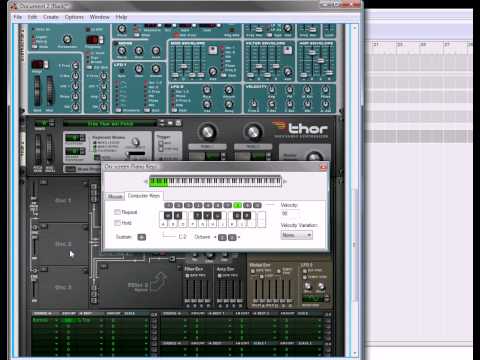Open the Options menu
The width and height of the screenshot is (480, 360).
click(x=74, y=17)
